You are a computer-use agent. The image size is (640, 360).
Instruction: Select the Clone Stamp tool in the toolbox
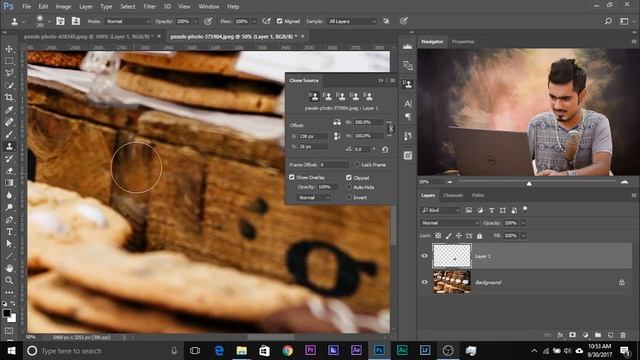pyautogui.click(x=9, y=147)
